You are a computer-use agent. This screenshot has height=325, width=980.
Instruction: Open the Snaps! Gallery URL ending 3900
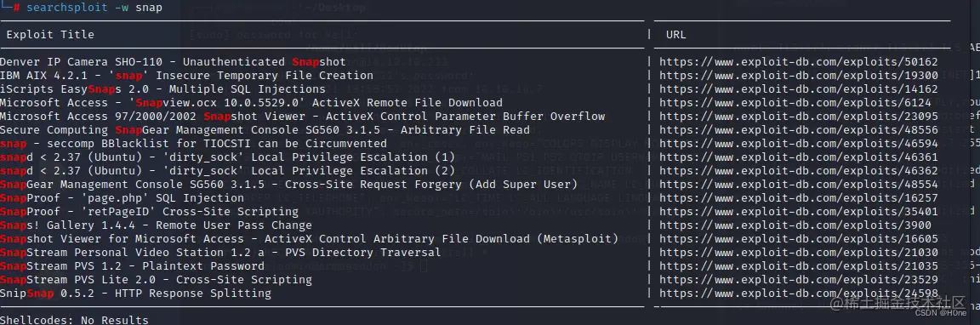795,225
